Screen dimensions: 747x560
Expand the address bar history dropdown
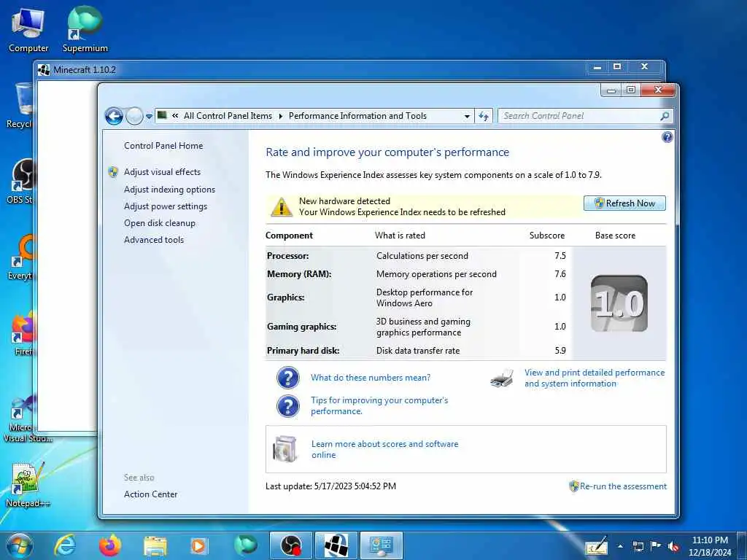pos(467,116)
